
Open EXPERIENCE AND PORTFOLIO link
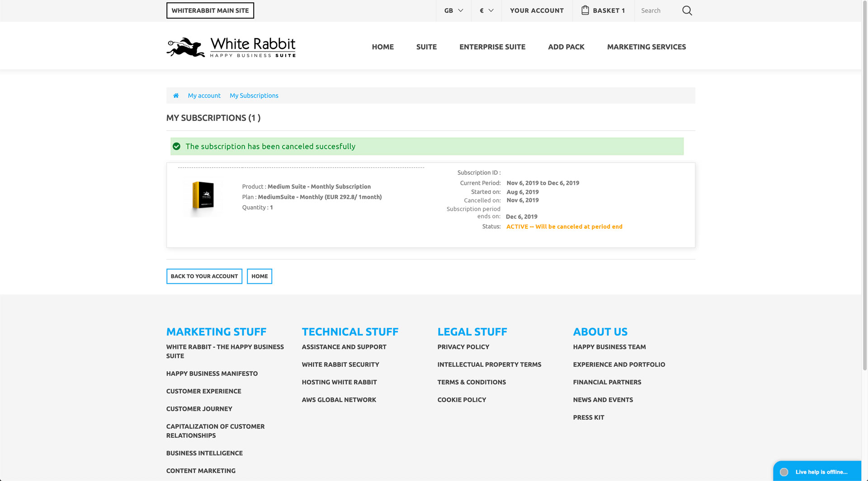[x=619, y=364]
